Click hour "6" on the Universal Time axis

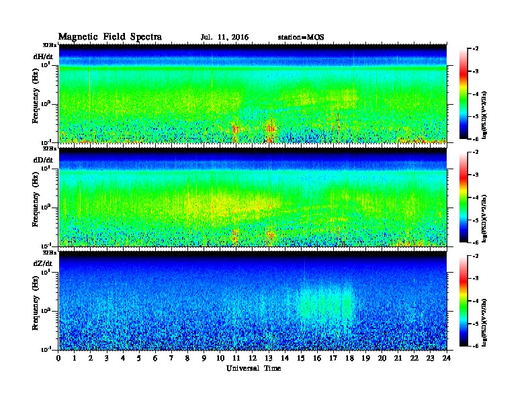tap(155, 359)
